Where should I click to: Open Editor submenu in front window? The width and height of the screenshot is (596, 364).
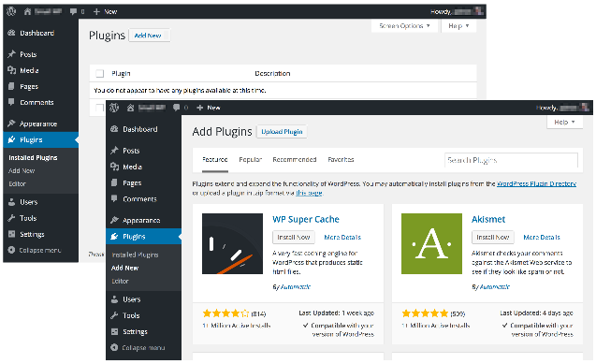pos(120,281)
